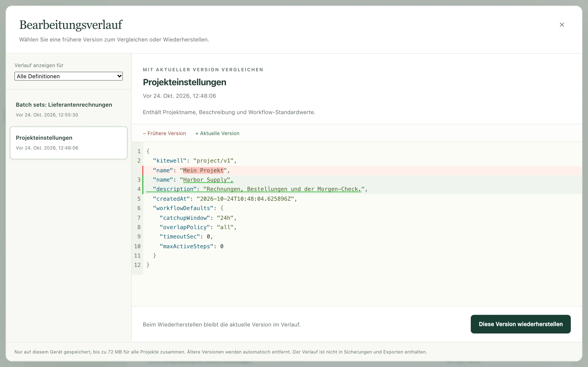Select the Projekteinstellungen history entry
588x367 pixels.
point(69,143)
